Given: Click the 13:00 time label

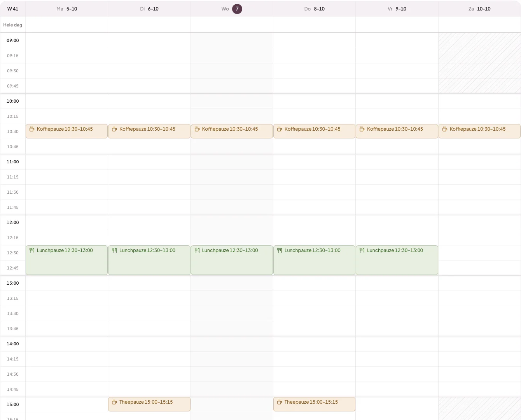Looking at the screenshot, I should [13, 283].
